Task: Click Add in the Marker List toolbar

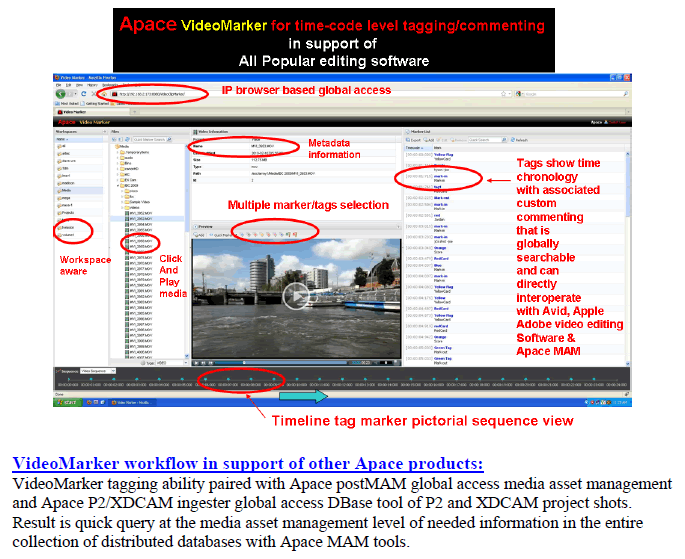Action: pos(429,140)
